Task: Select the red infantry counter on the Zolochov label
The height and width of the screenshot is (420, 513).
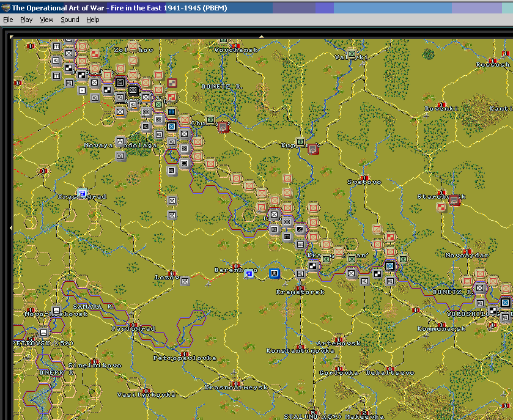Action: pyautogui.click(x=133, y=46)
